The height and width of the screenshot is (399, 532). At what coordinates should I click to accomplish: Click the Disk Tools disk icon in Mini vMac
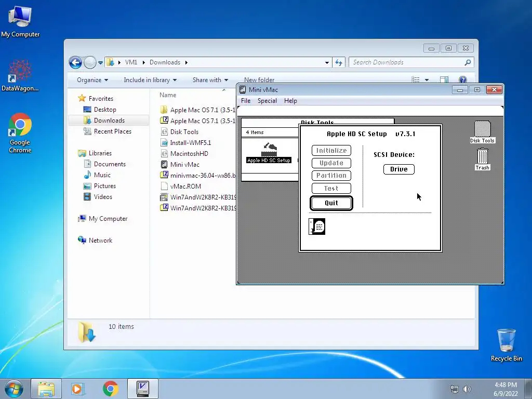(x=482, y=131)
